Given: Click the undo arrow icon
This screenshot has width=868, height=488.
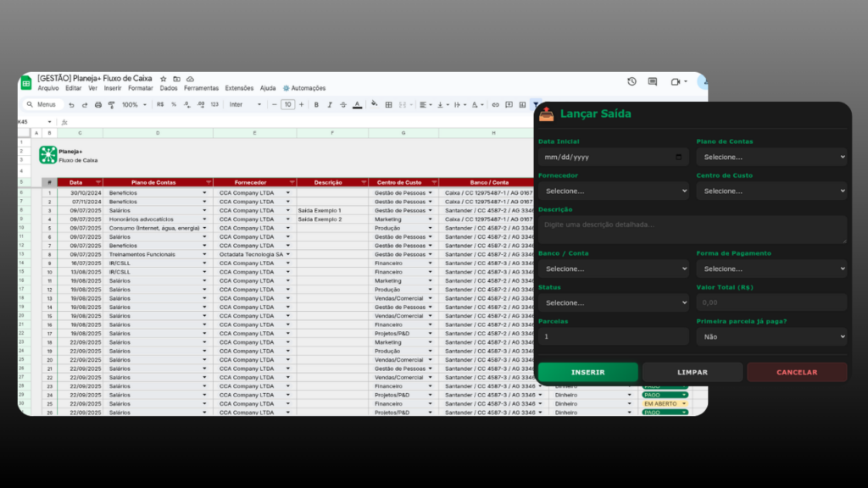Looking at the screenshot, I should point(72,105).
